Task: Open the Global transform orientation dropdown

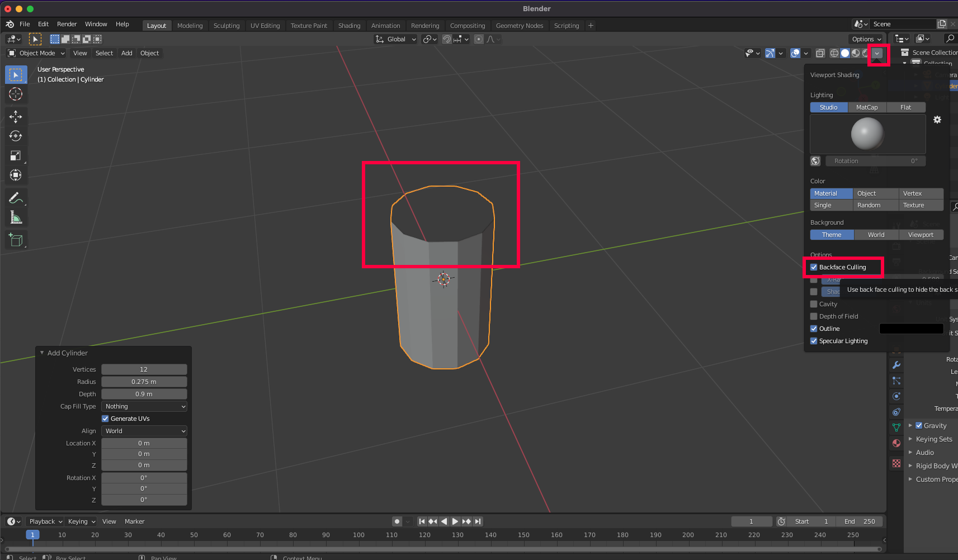Action: tap(396, 39)
